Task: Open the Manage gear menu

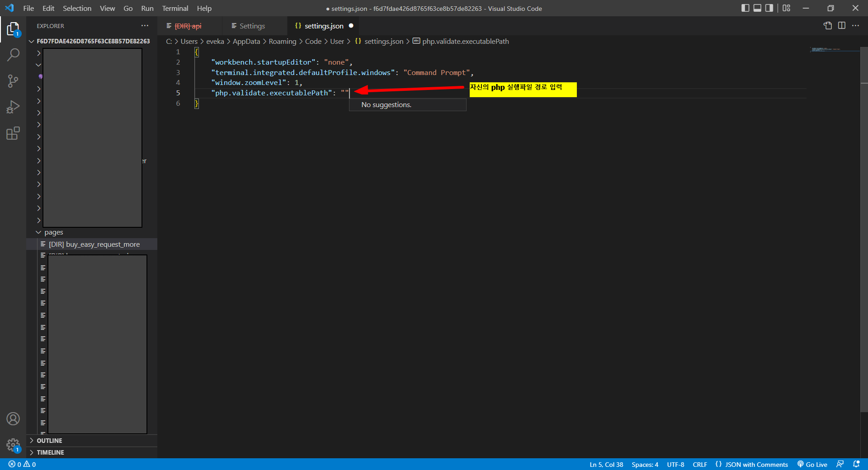Action: pos(13,445)
